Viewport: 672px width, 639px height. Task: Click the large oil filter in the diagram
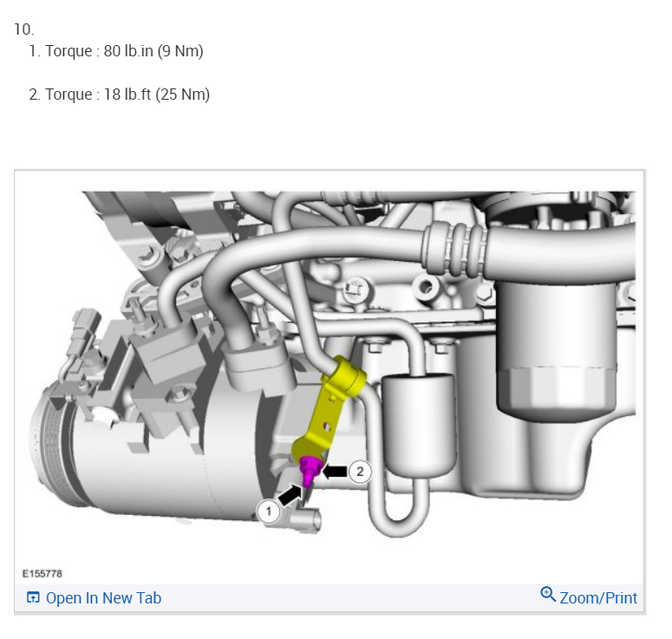point(558,347)
